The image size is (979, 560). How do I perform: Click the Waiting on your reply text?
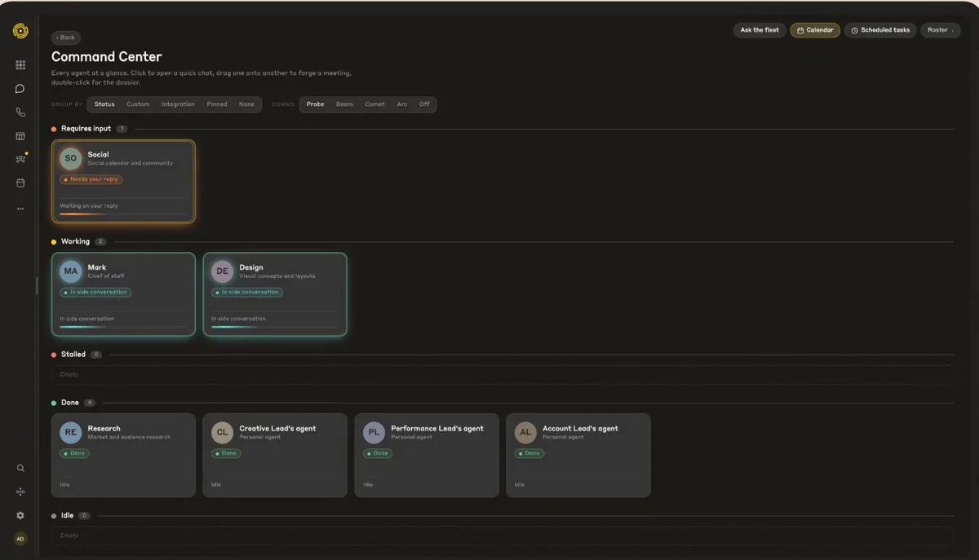tap(89, 206)
